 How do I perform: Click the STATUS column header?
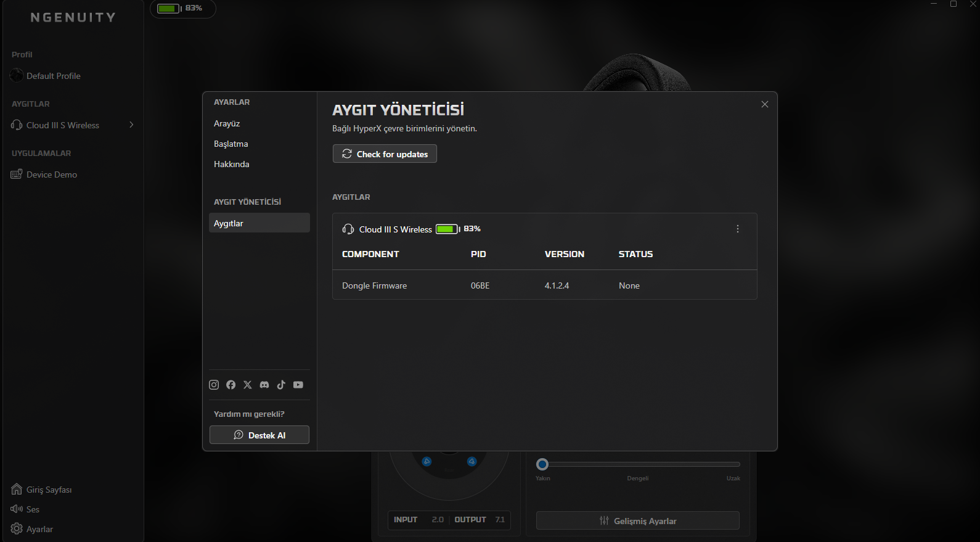[635, 254]
